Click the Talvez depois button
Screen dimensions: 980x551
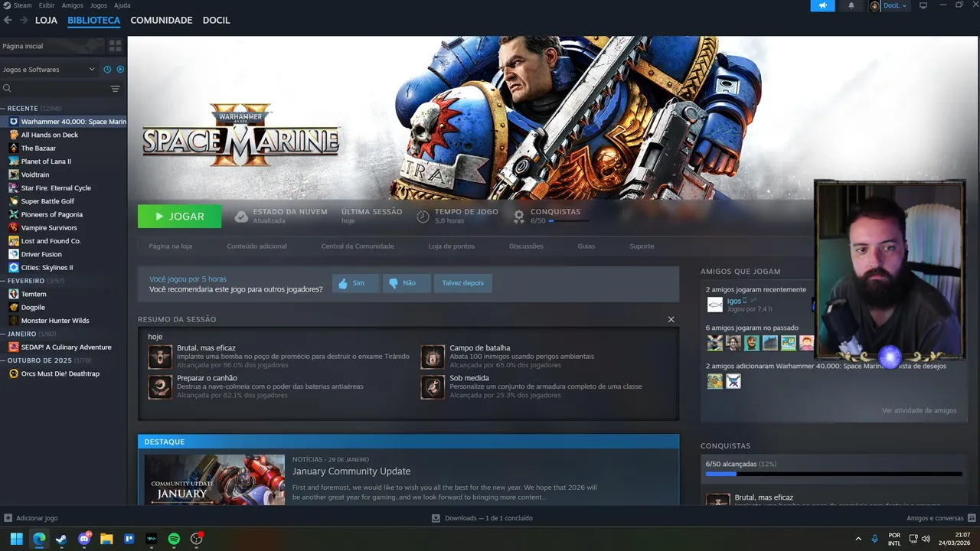pyautogui.click(x=462, y=283)
